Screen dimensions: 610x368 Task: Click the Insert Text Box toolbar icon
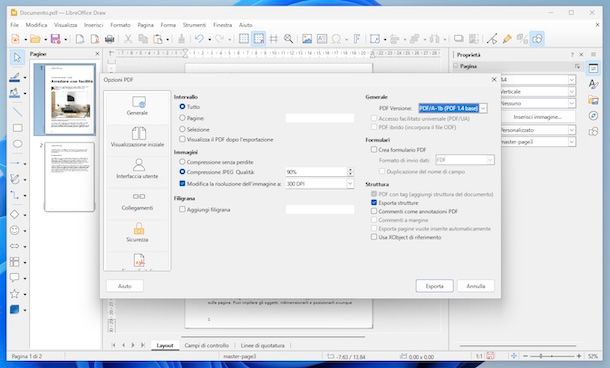click(322, 39)
